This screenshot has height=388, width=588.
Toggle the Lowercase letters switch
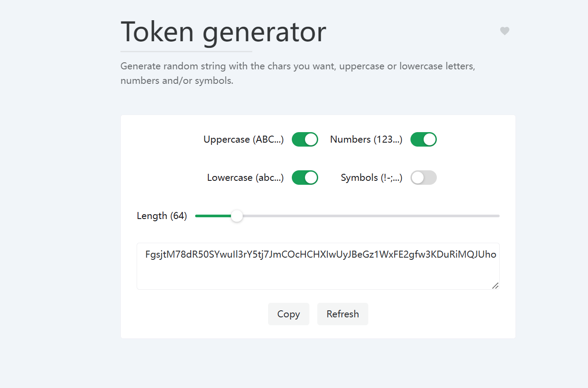(x=305, y=178)
